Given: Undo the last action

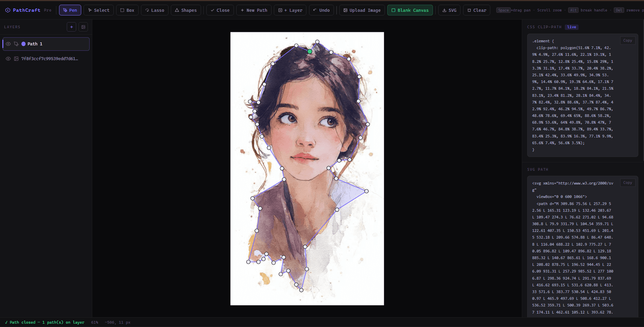Looking at the screenshot, I should (321, 10).
